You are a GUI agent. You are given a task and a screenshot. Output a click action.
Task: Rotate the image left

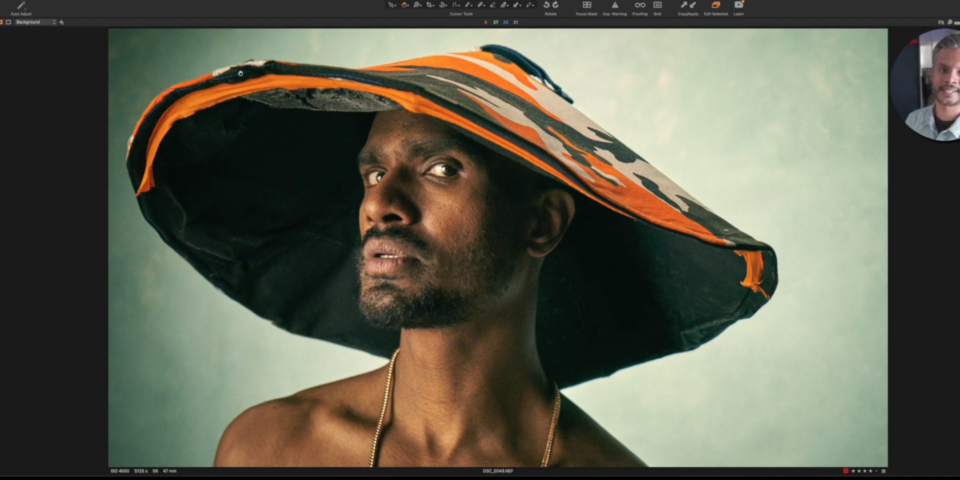pyautogui.click(x=546, y=5)
